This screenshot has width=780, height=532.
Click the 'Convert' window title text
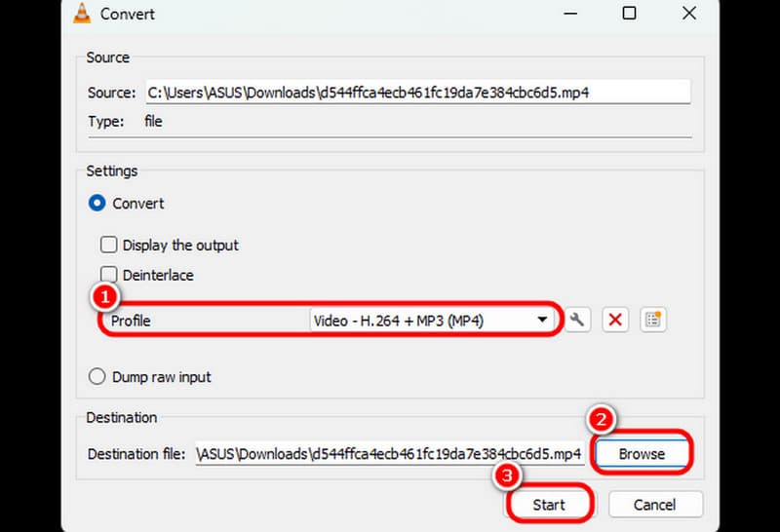(128, 14)
